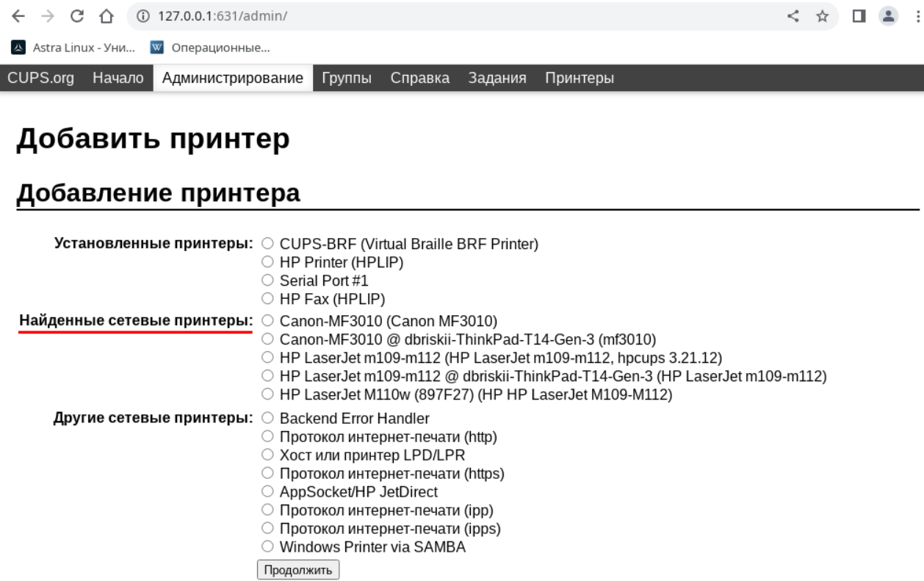Screen dimensions: 924x581
Task: Choose Windows Printer via SAMBA option
Action: click(x=267, y=547)
